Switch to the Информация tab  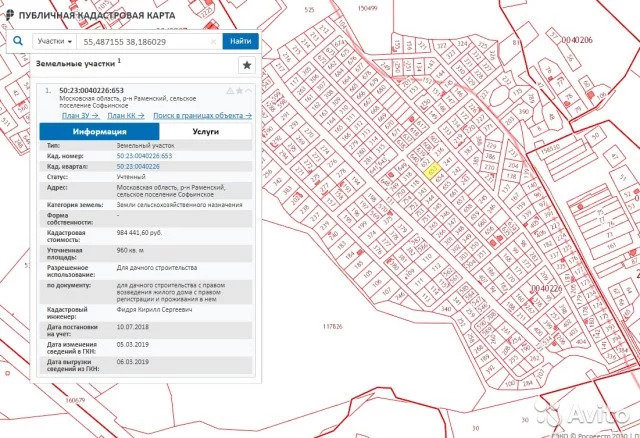pyautogui.click(x=99, y=131)
